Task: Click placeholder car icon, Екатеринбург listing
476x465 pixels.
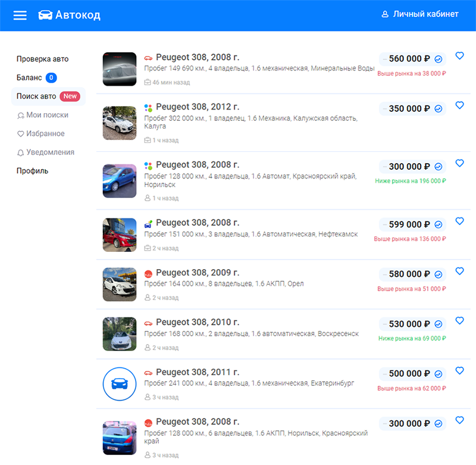Action: point(120,384)
